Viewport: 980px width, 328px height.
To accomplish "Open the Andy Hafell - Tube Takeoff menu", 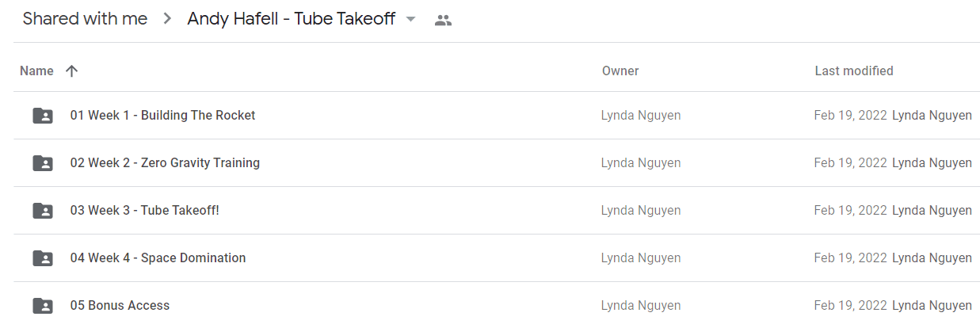I will (x=291, y=19).
